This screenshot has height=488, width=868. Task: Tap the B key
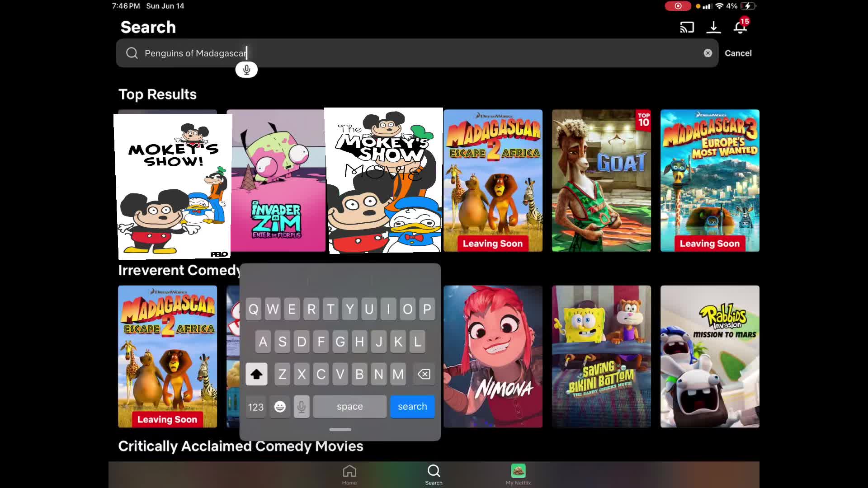pos(359,374)
